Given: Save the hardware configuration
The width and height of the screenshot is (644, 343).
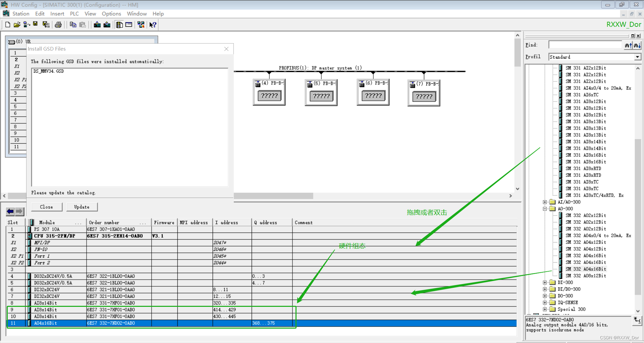Looking at the screenshot, I should coord(35,24).
